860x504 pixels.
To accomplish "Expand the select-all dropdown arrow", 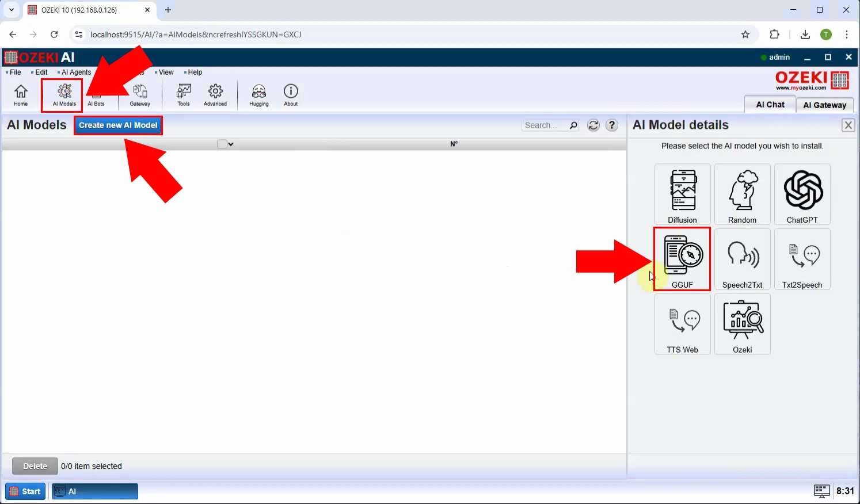I will click(231, 144).
